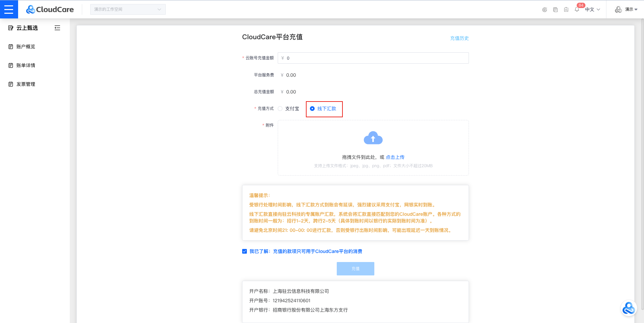Click the 温馨提示 heading text
This screenshot has height=323, width=644.
click(260, 195)
